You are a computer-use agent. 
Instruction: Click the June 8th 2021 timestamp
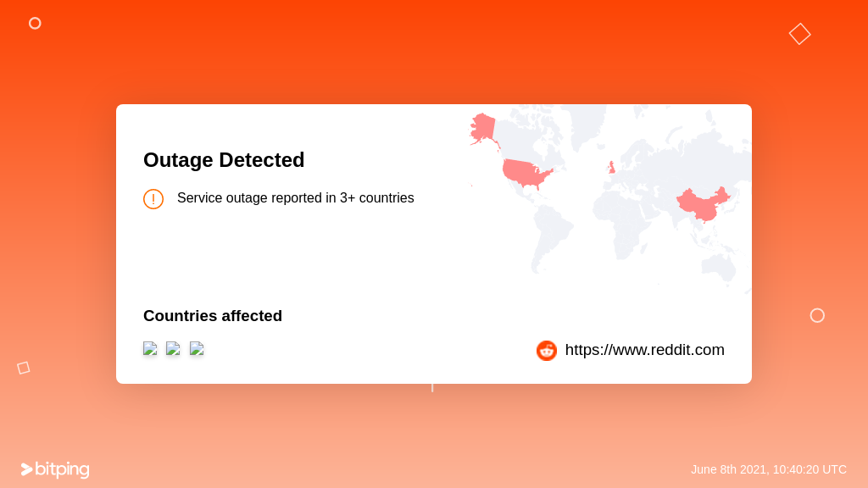coord(768,469)
